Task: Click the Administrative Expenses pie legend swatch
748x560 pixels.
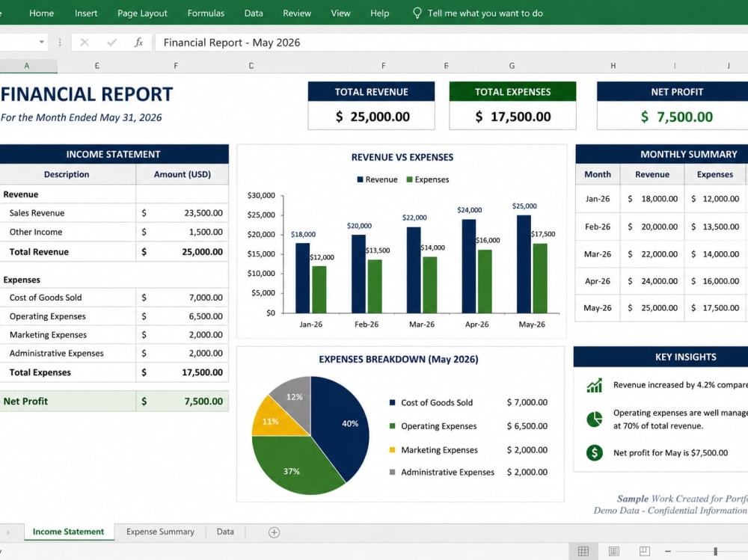Action: 392,473
